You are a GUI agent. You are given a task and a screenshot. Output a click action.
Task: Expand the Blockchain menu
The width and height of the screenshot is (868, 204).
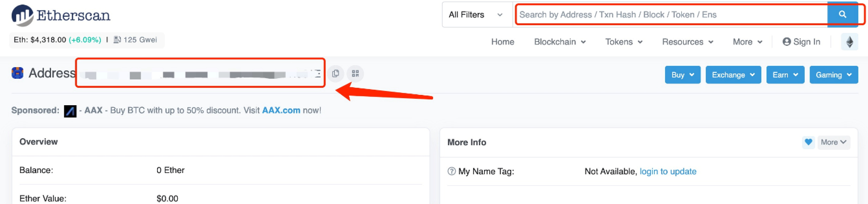(x=560, y=42)
